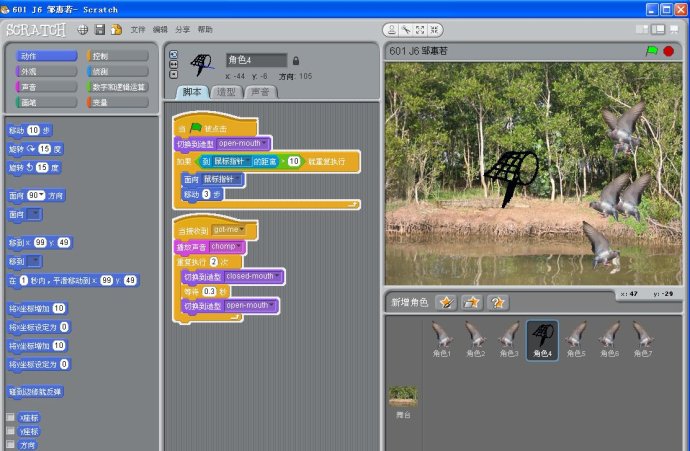Click the 碰到边缘就反弹 bounce block
Viewport: 690px width, 451px height.
click(x=35, y=391)
